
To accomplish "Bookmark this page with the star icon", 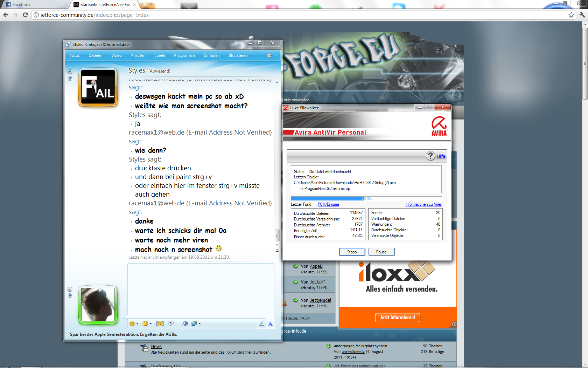I will pyautogui.click(x=571, y=15).
